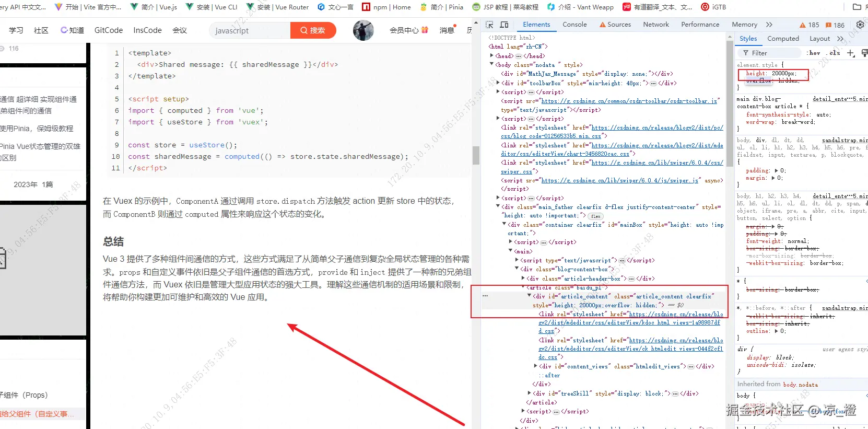Select the 2023年 1篇 archive entry
The width and height of the screenshot is (868, 429).
tap(33, 184)
